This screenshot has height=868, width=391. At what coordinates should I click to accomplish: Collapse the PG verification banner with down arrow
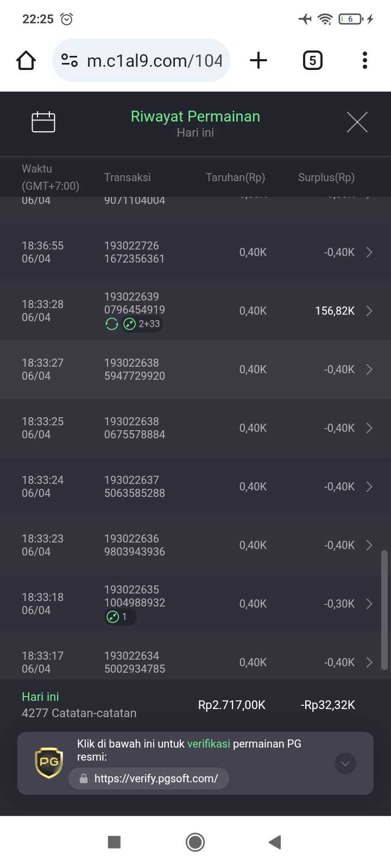(x=345, y=763)
